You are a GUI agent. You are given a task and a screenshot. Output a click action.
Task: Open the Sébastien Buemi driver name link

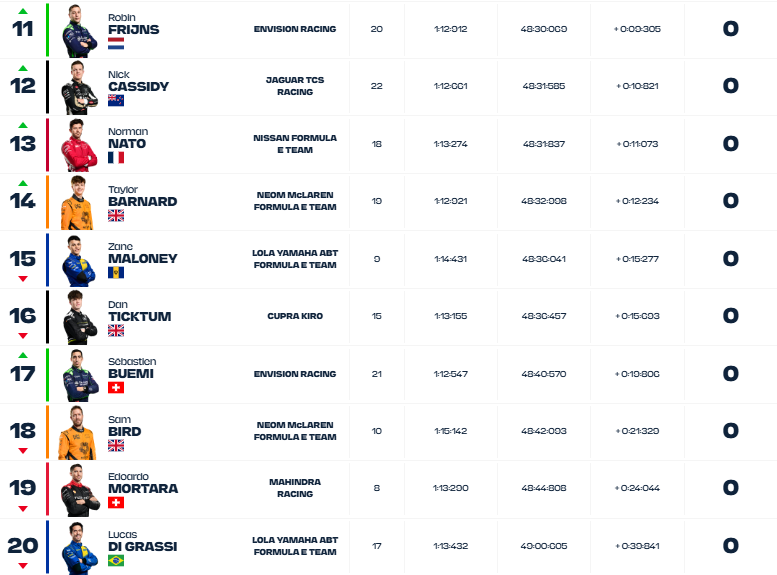click(132, 368)
